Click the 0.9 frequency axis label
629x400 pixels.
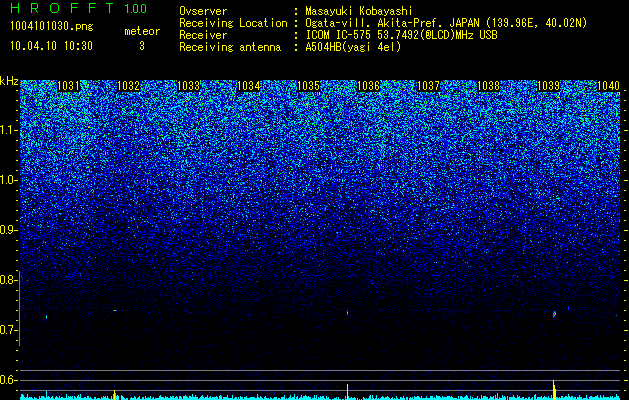[x=8, y=230]
